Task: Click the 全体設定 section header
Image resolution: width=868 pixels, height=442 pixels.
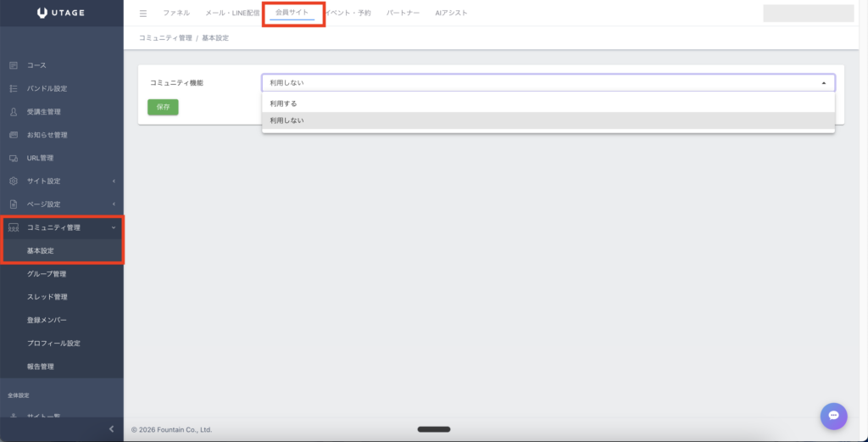Action: (x=19, y=395)
